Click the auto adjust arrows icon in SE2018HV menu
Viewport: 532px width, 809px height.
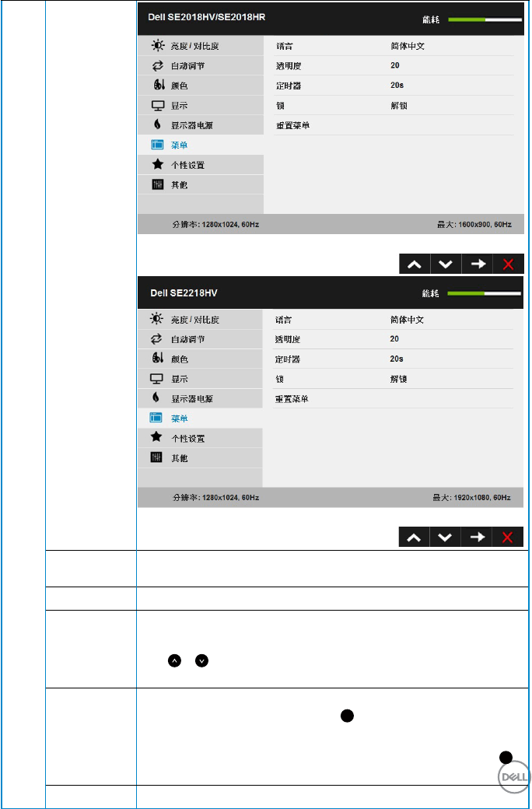click(157, 65)
